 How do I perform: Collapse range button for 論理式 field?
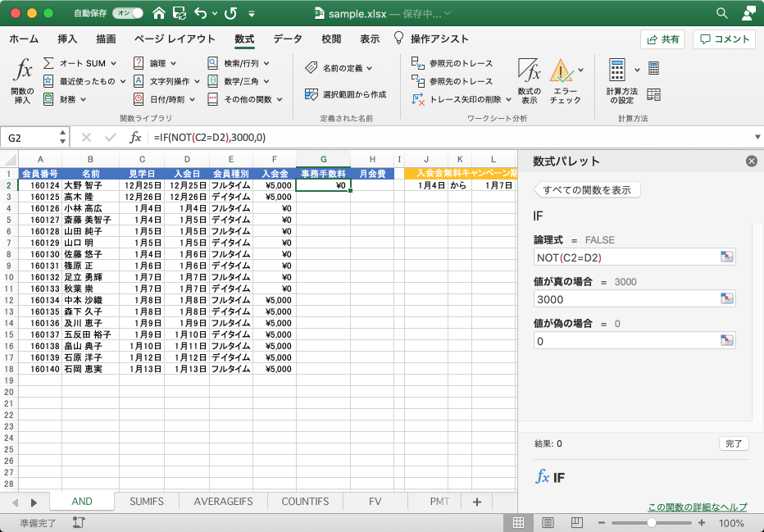[726, 257]
